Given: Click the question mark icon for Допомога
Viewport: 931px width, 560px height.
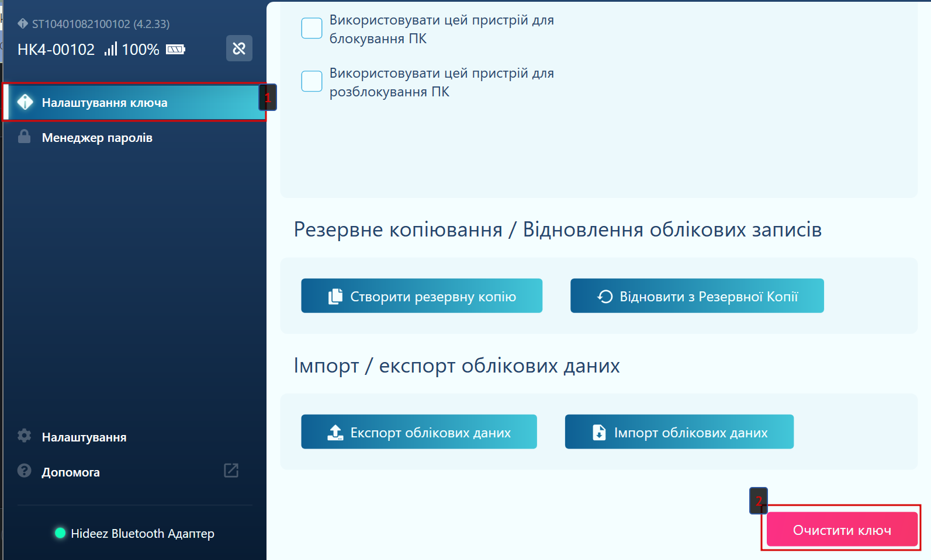Looking at the screenshot, I should click(24, 471).
